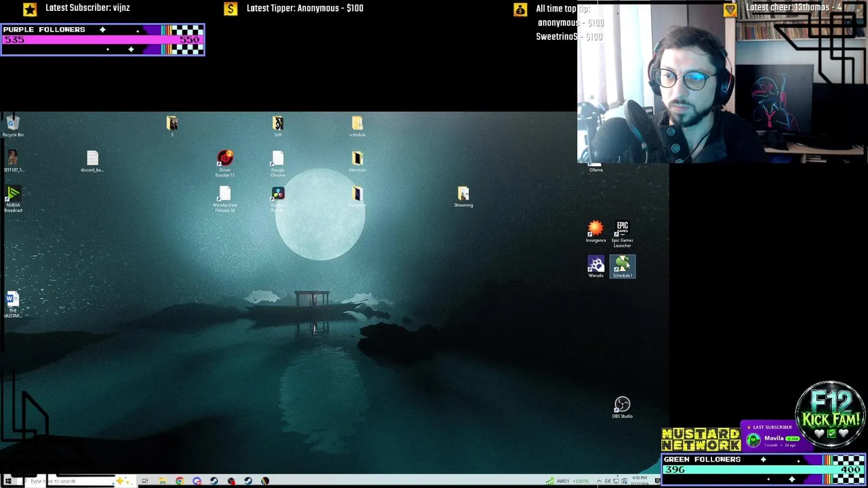Open the folder named S on desktop
Screen dimensions: 868x488
point(172,126)
